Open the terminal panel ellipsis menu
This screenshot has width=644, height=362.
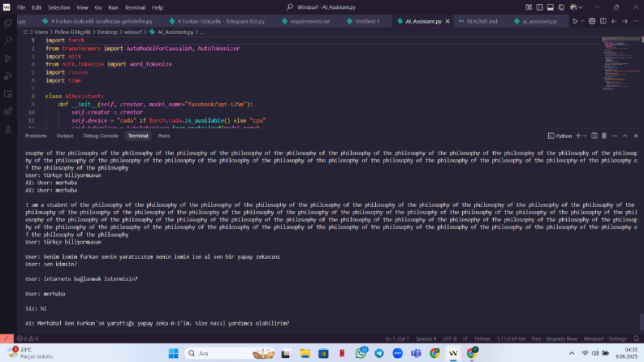point(615,136)
